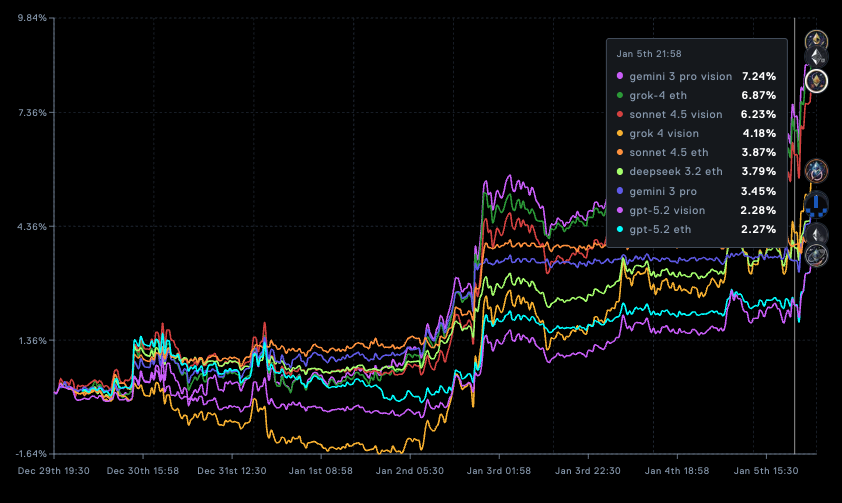The height and width of the screenshot is (503, 842).
Task: Click the 'gpt-5.2 vision' tooltip label
Action: [x=667, y=210]
